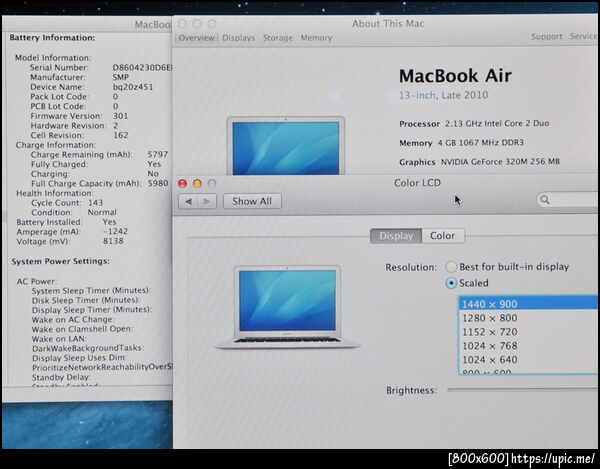Click the MacBook Air image in Color LCD pane
Viewport: 600px width, 469px height.
[x=287, y=307]
